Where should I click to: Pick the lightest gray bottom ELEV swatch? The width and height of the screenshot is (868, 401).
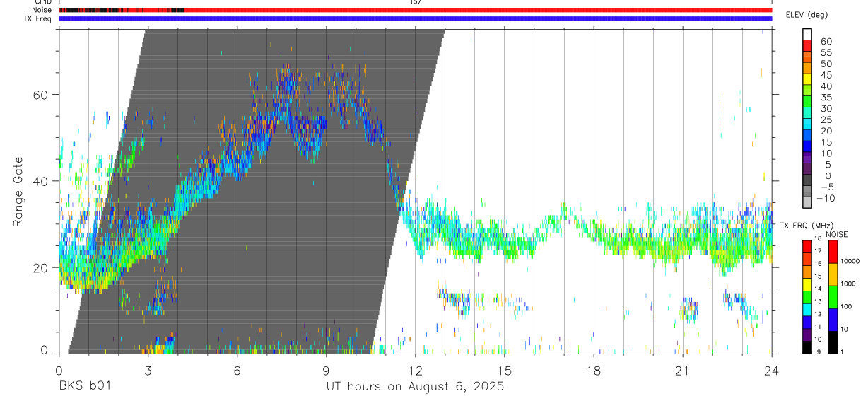point(807,202)
